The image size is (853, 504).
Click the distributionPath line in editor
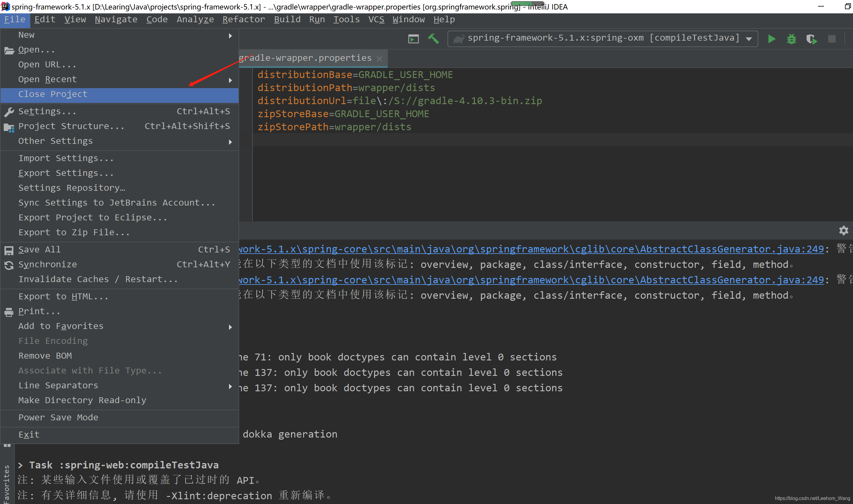point(346,88)
